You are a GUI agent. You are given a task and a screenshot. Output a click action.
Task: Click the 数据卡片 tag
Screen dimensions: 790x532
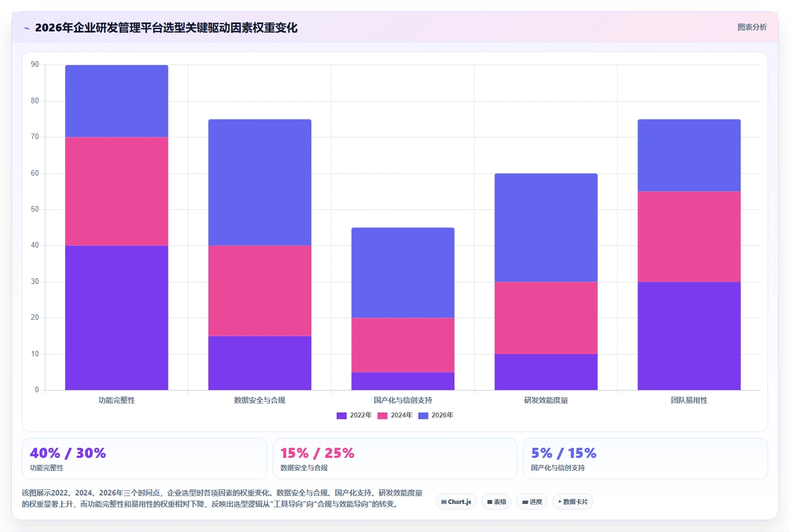tap(573, 502)
